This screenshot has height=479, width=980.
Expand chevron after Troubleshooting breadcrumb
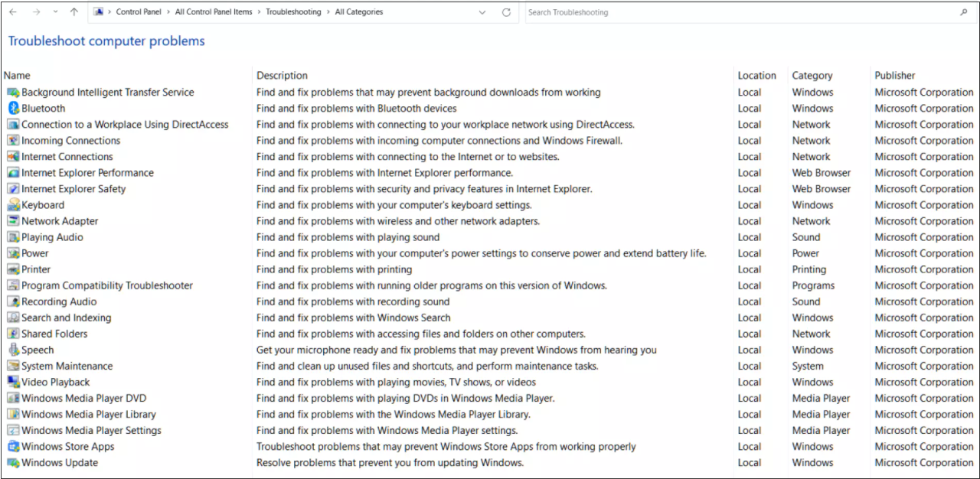pos(328,12)
